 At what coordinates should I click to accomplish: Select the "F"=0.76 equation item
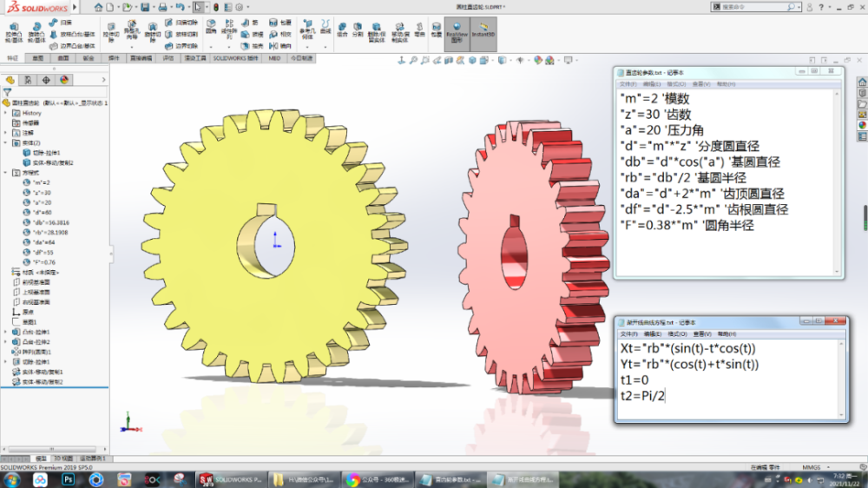39,262
